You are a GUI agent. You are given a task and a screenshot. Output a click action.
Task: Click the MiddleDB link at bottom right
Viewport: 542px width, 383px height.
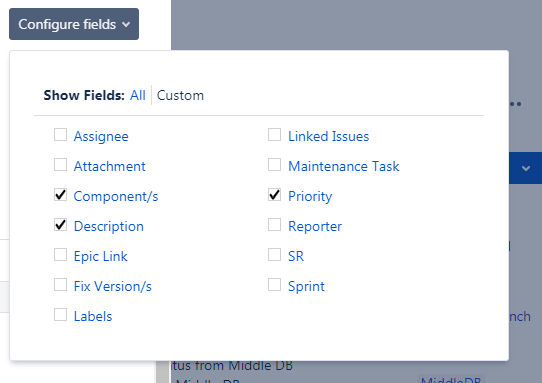(x=451, y=380)
